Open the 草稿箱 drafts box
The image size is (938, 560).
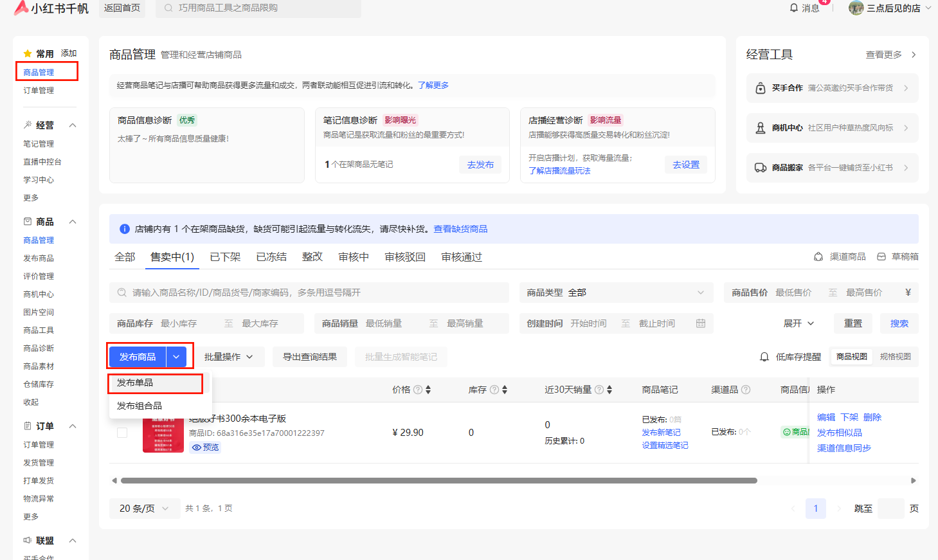(x=898, y=257)
